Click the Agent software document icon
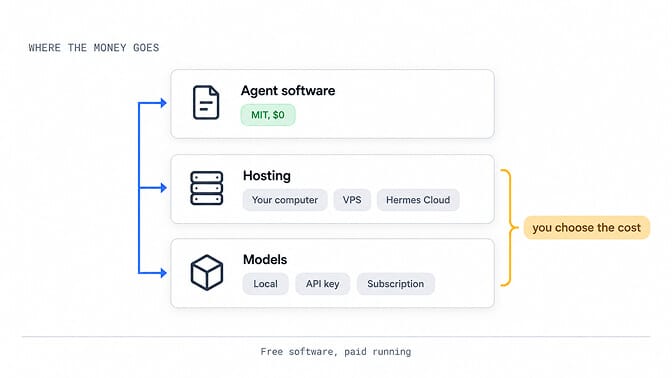 coord(206,102)
